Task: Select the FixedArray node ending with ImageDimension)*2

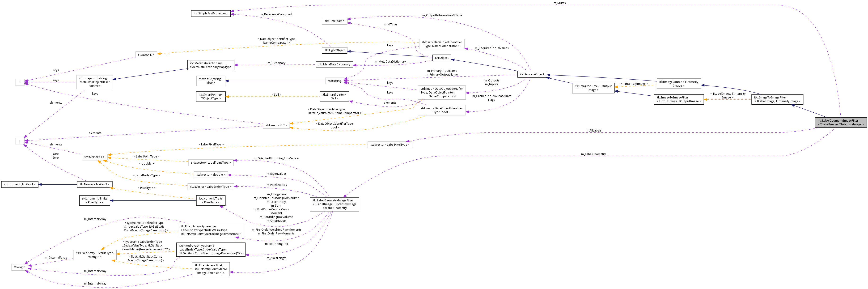Action: point(211,250)
